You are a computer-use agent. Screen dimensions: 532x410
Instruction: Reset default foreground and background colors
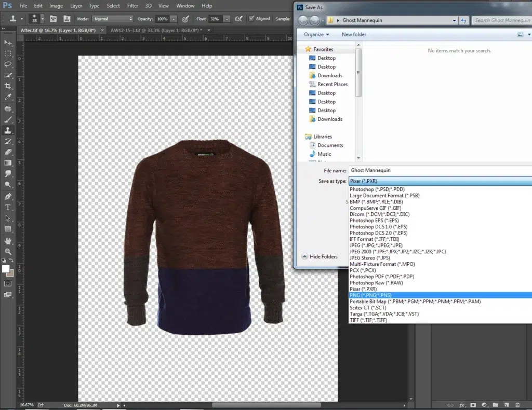(x=4, y=261)
